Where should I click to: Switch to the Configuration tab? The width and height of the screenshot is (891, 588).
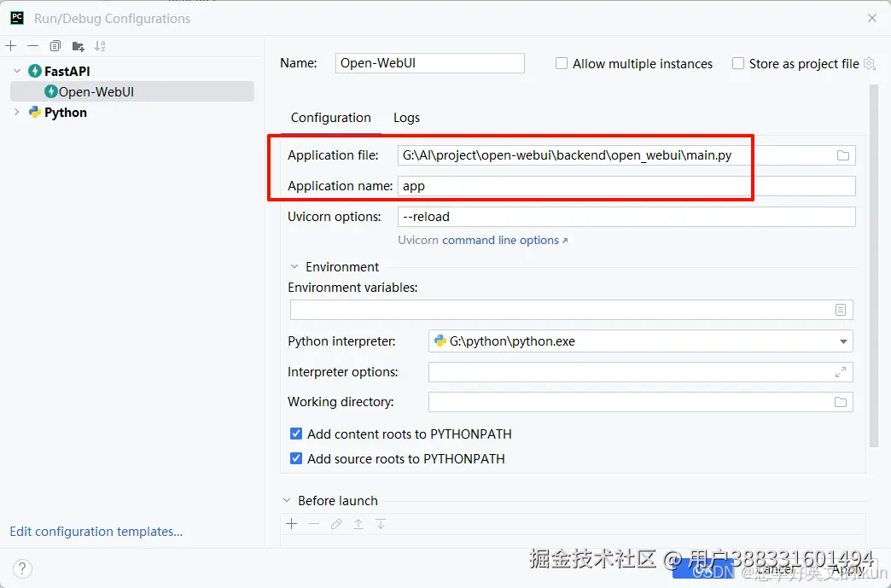pyautogui.click(x=331, y=118)
